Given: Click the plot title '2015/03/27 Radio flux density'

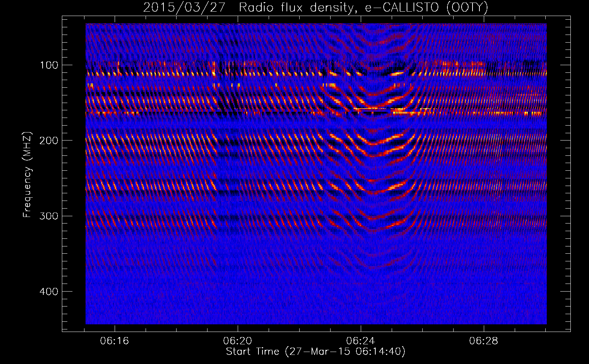Looking at the screenshot, I should click(x=315, y=8).
